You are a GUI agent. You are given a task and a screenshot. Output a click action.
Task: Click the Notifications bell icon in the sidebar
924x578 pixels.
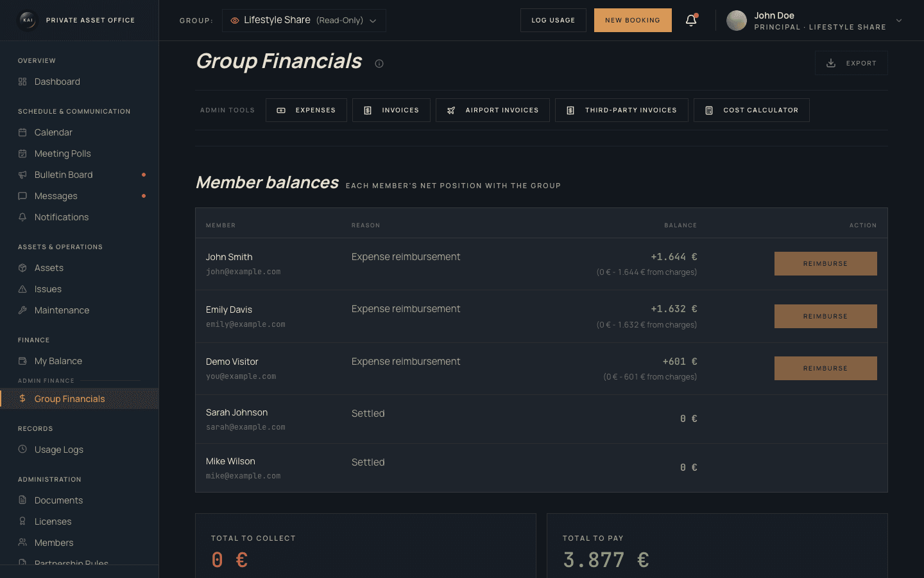(22, 217)
